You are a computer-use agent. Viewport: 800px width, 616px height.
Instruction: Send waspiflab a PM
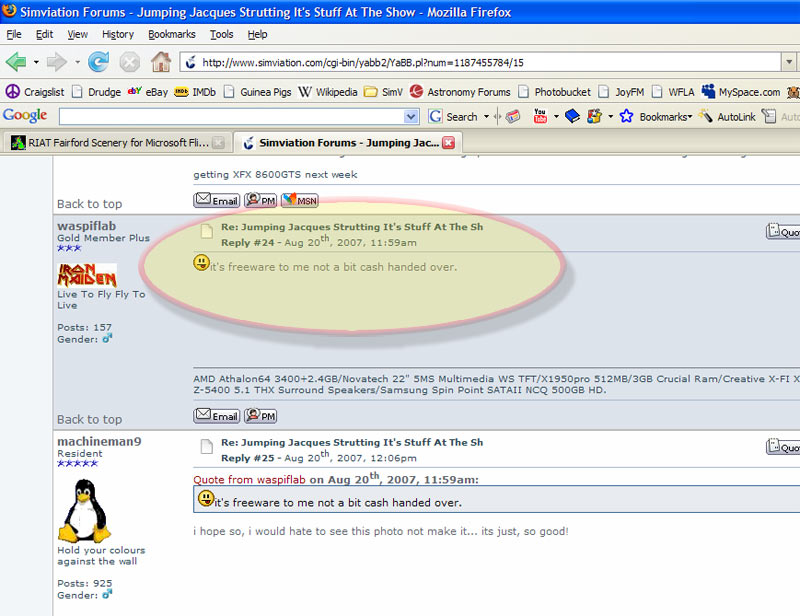tap(261, 415)
